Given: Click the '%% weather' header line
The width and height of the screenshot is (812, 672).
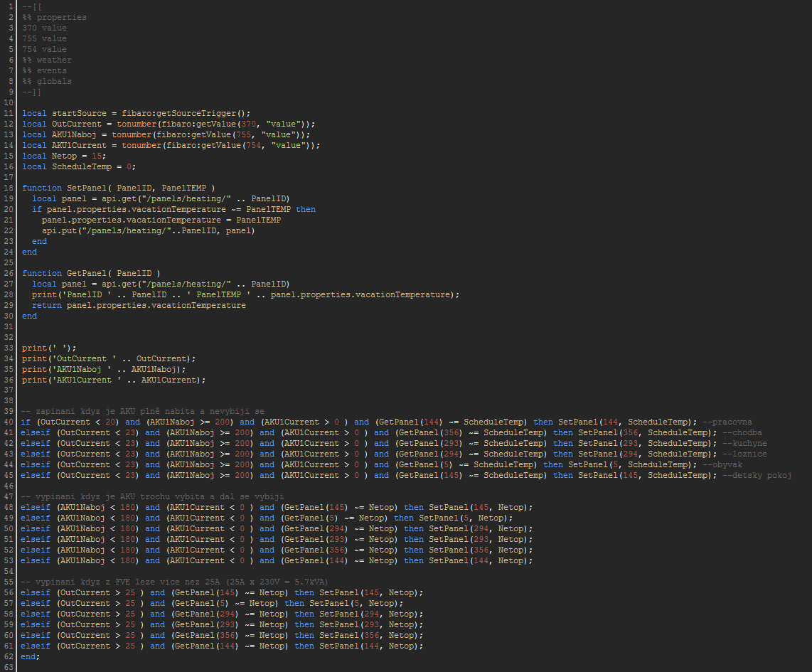Looking at the screenshot, I should [x=47, y=60].
